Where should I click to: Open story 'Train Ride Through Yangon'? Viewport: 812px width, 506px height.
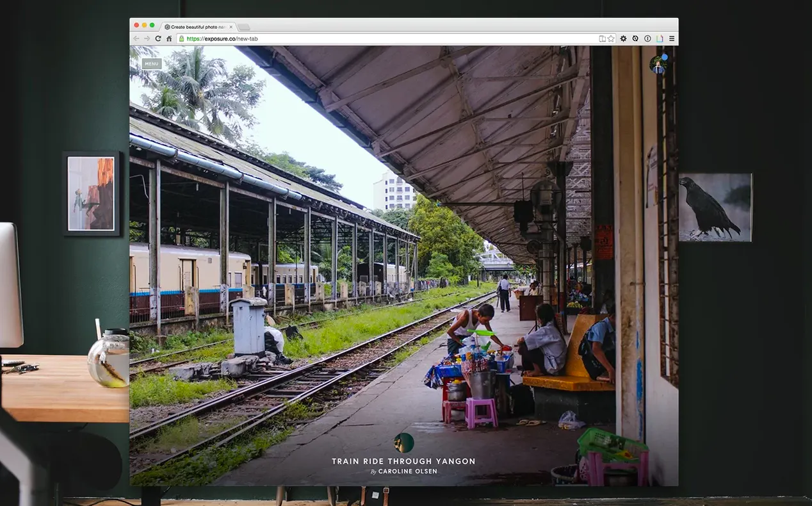(x=403, y=461)
